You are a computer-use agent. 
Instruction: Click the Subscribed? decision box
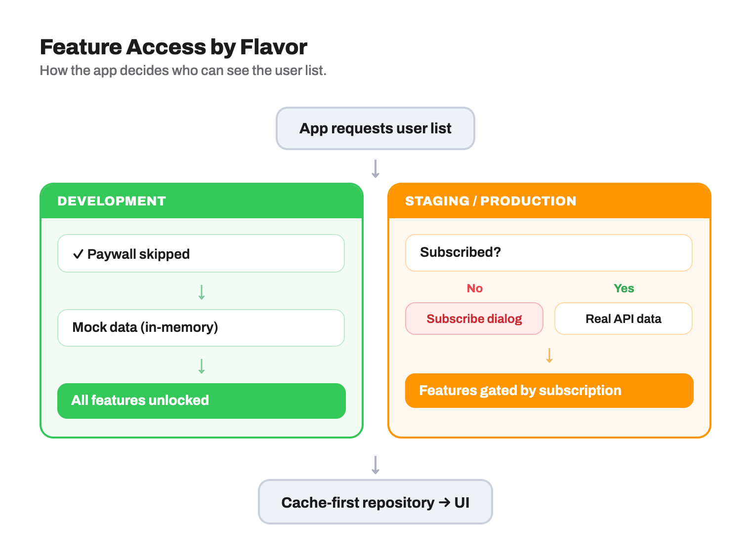[549, 253]
